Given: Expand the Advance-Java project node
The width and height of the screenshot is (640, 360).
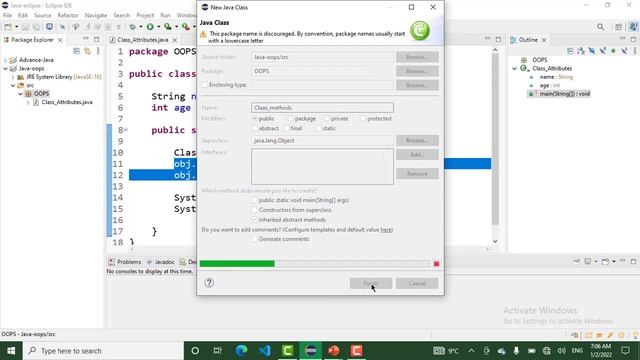Looking at the screenshot, I should [x=5, y=60].
